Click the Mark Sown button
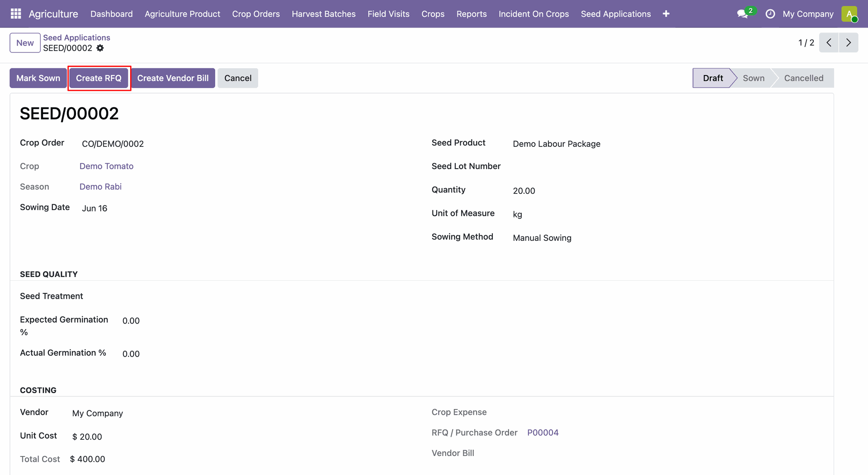868x475 pixels. click(x=38, y=78)
